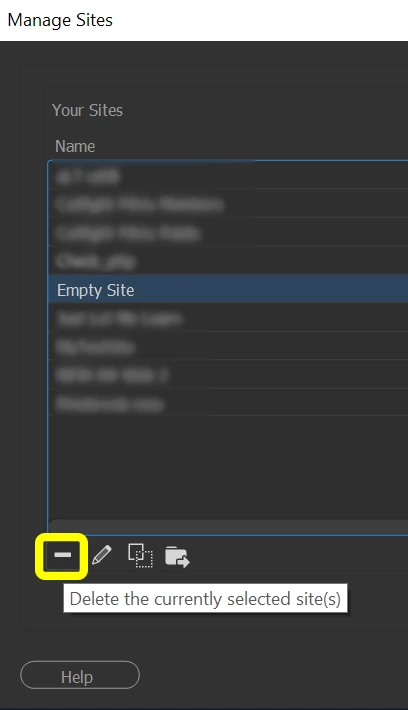Edit the selected site using pencil icon
Screen dimensions: 408x710
click(101, 555)
